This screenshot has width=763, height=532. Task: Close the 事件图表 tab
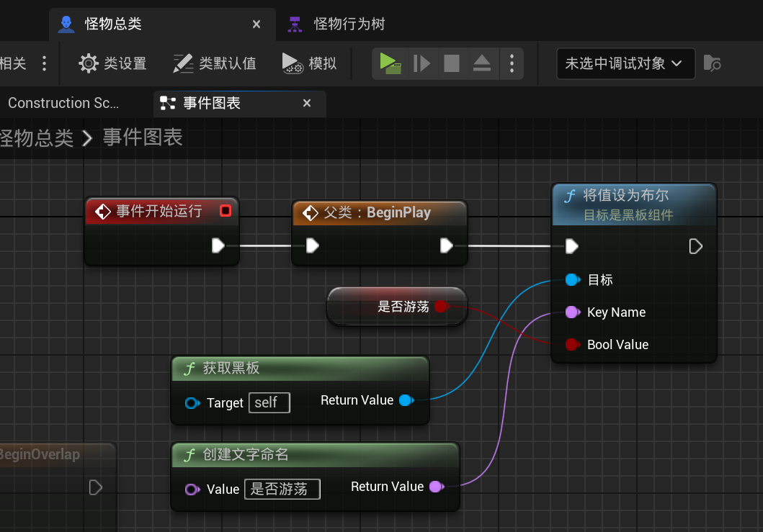[307, 104]
